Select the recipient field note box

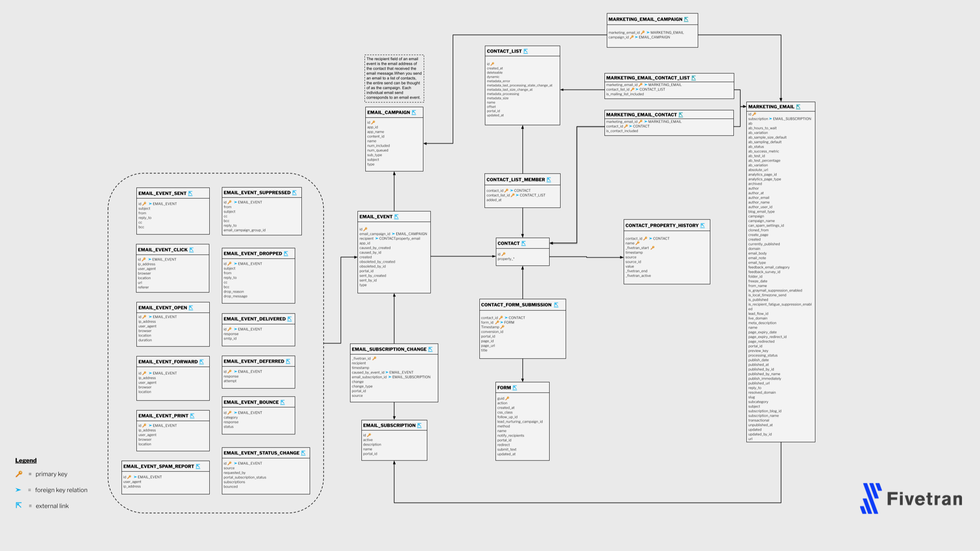[x=394, y=78]
